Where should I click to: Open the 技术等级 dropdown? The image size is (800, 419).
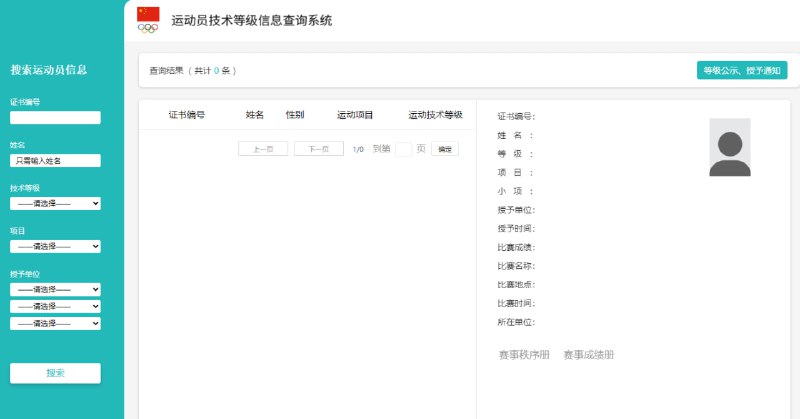(x=55, y=203)
